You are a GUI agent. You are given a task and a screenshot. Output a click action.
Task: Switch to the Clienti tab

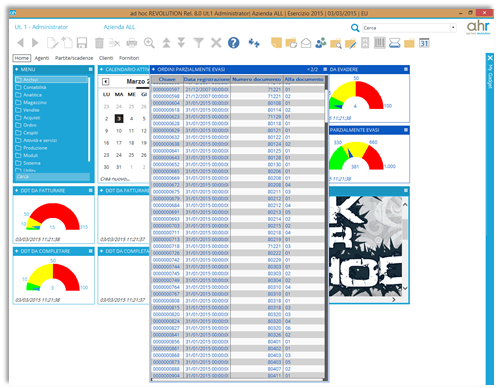point(106,58)
